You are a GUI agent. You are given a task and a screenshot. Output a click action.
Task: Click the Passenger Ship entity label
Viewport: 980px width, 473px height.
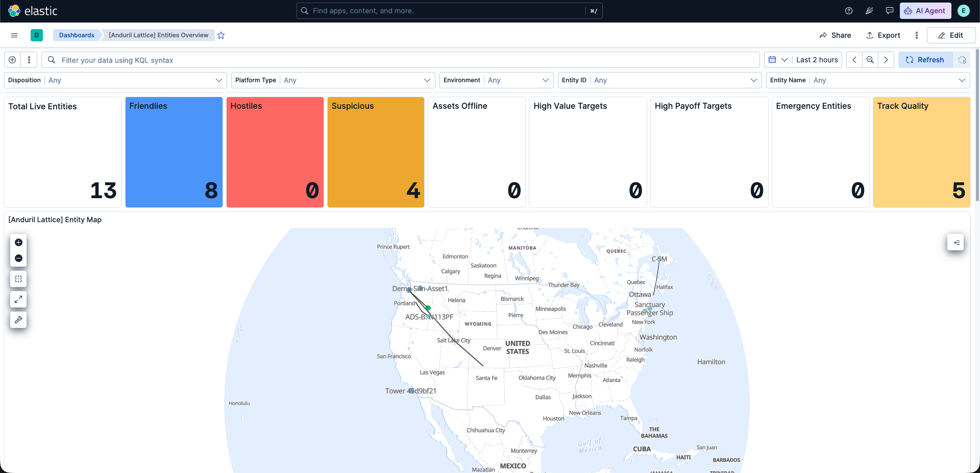[x=650, y=313]
